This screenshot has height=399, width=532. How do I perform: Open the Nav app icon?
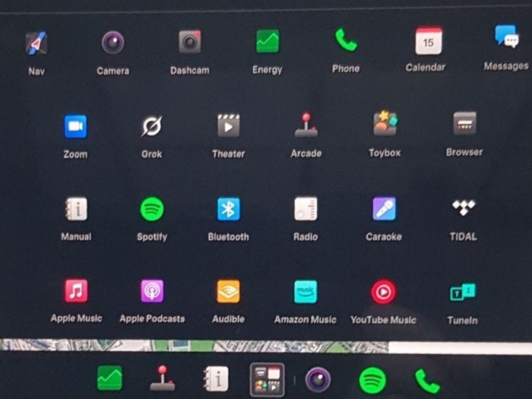(36, 43)
